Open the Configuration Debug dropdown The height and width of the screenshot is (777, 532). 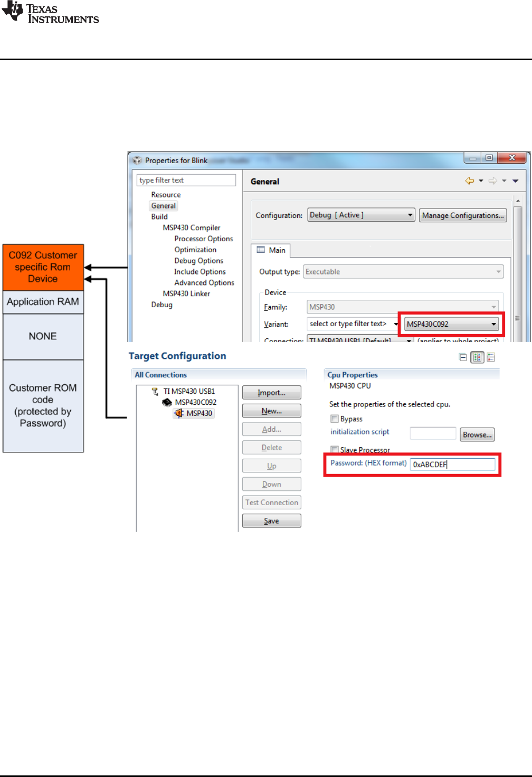[x=362, y=215]
